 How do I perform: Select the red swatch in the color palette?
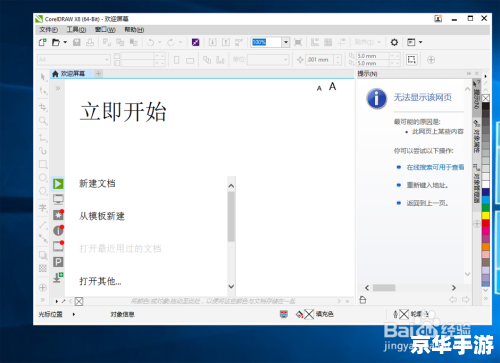tap(486, 223)
